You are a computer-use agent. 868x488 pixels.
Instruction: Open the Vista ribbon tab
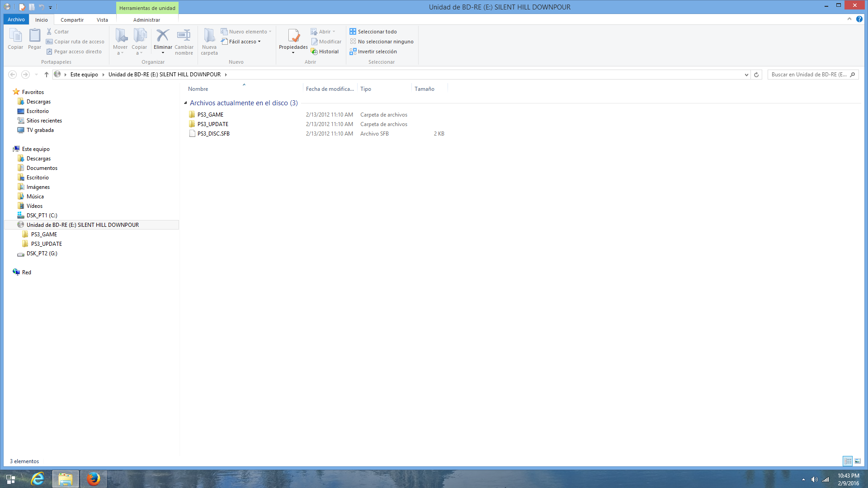[x=102, y=20]
